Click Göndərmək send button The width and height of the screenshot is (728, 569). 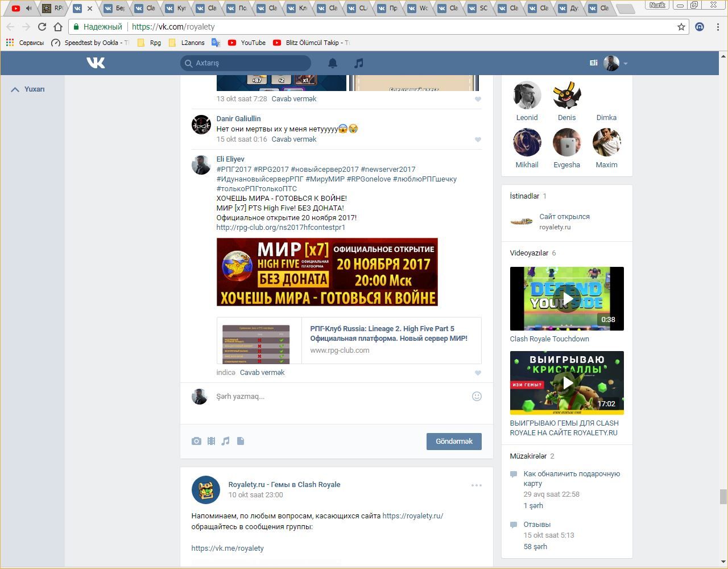pyautogui.click(x=454, y=442)
